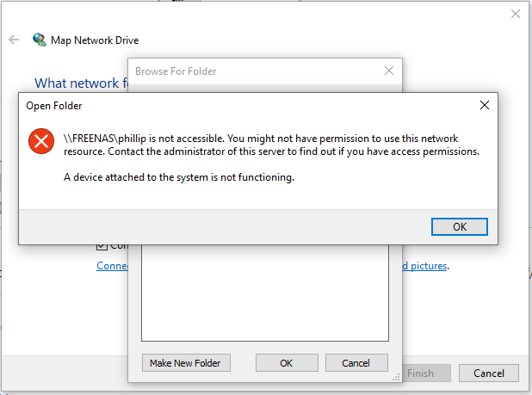Go back using the wizard's back arrow

pos(14,40)
